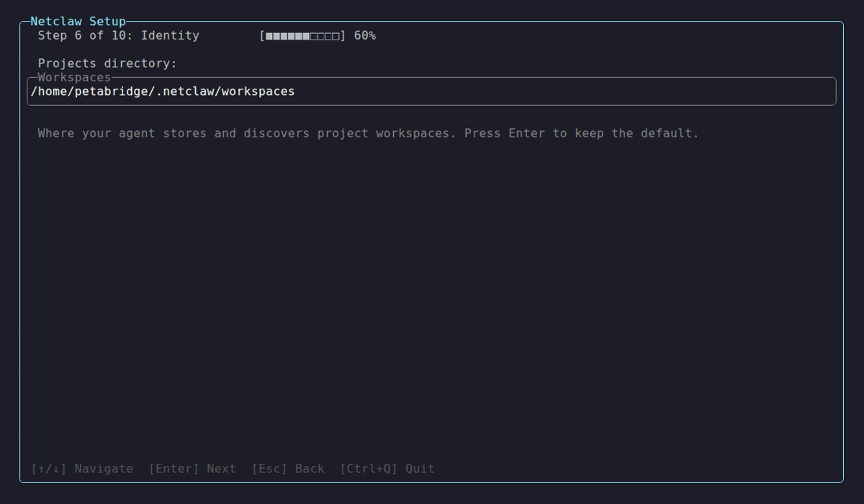The image size is (864, 504).
Task: Click the [Ctrl+Q] Quit hint
Action: pos(387,469)
